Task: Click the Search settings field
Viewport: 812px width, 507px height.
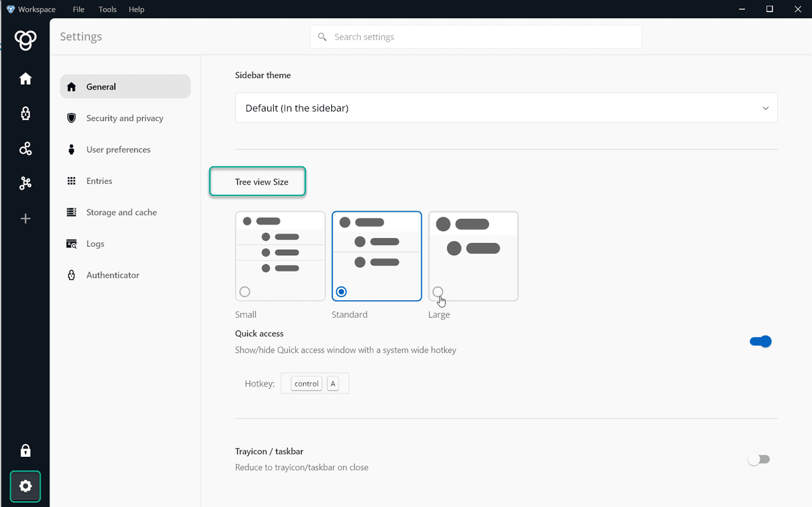Action: coord(476,37)
